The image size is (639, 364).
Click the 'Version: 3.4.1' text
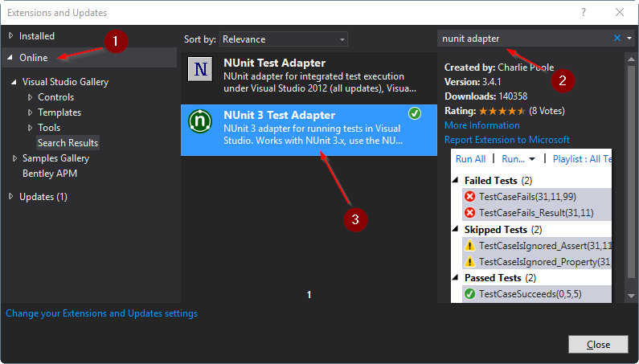pyautogui.click(x=473, y=81)
